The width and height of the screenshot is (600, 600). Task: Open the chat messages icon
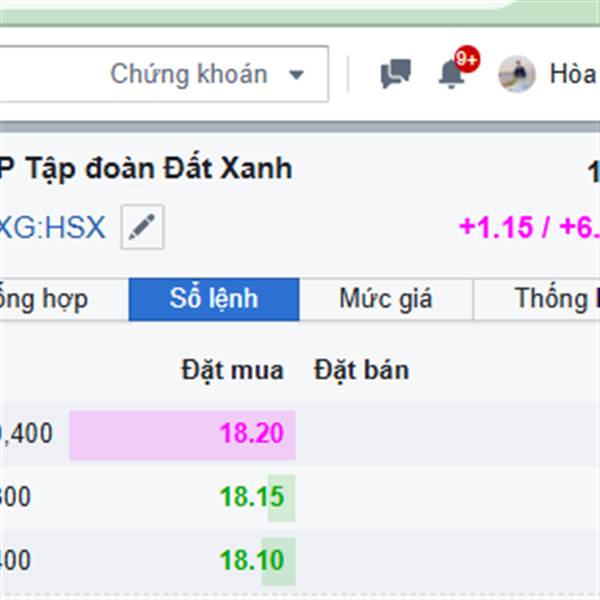point(396,73)
